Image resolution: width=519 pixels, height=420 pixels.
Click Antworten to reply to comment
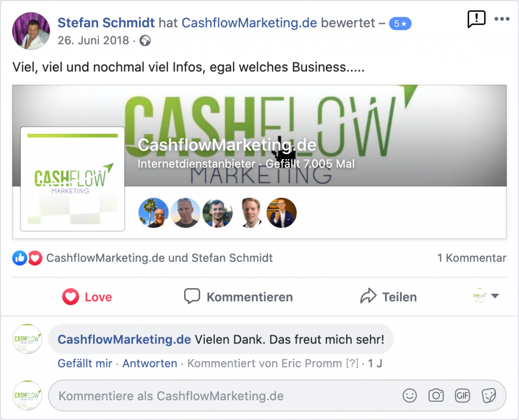click(x=150, y=363)
